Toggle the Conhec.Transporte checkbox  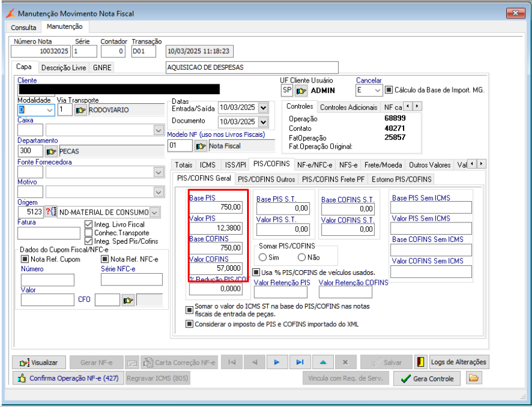click(x=89, y=233)
